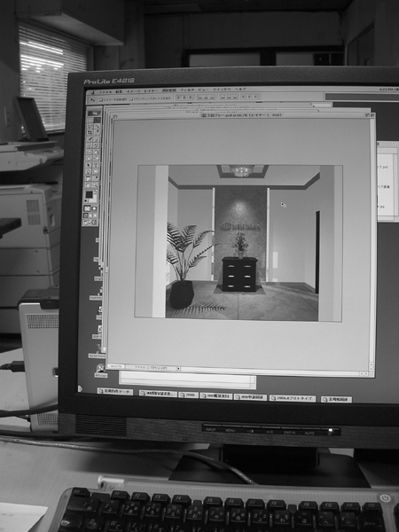The height and width of the screenshot is (532, 399).
Task: Select the Move tool in the toolbox
Action: coord(98,120)
